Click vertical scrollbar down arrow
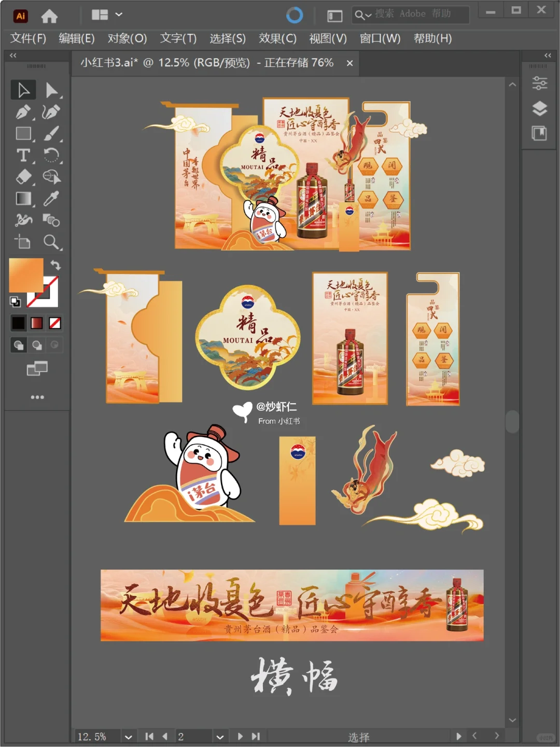Screen dimensions: 560x747 tap(512, 720)
